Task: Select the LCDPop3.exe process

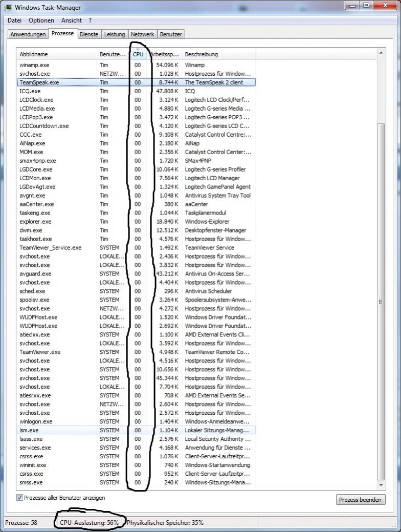Action: (136, 117)
